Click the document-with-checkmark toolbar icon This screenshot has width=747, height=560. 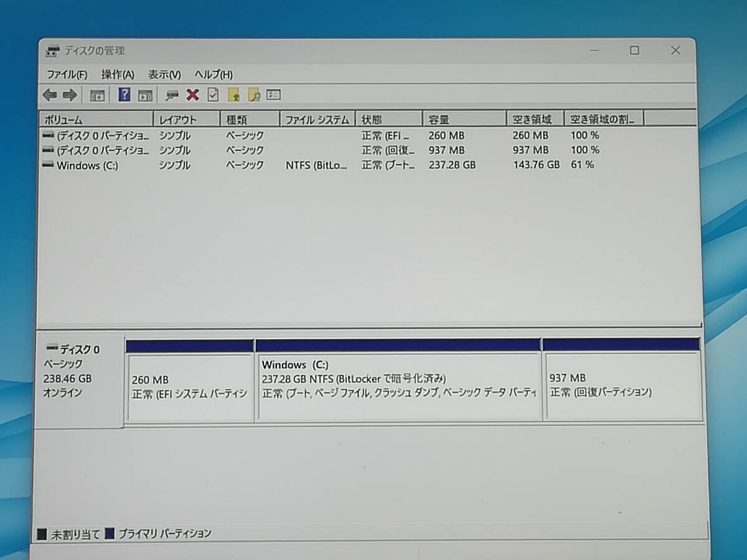point(212,95)
